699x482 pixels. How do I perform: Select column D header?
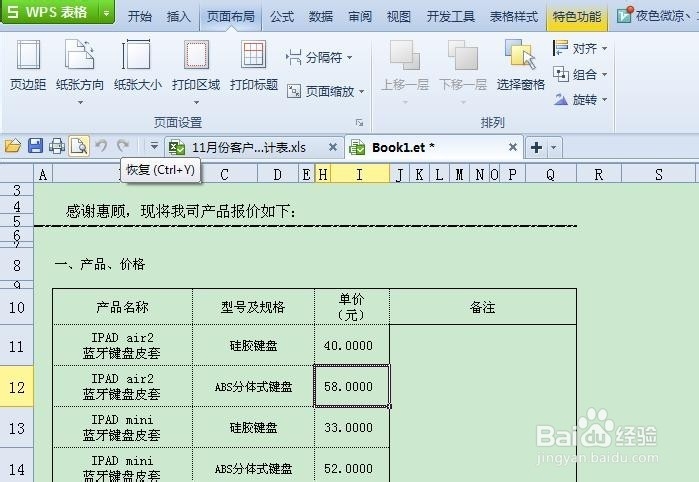coord(277,174)
